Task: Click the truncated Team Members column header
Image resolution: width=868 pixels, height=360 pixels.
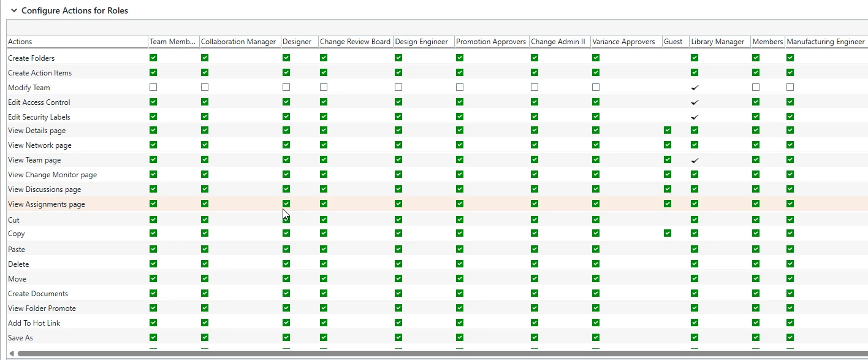Action: tap(174, 42)
